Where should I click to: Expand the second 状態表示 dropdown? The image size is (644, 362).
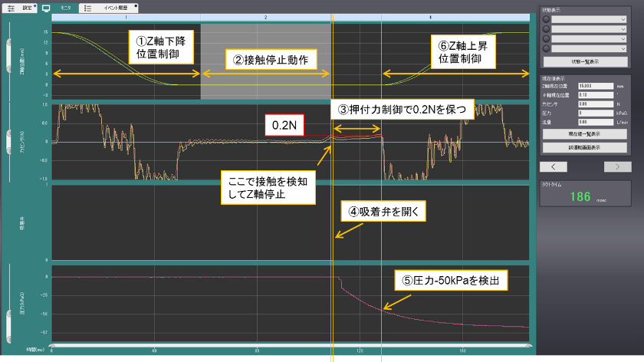point(590,29)
